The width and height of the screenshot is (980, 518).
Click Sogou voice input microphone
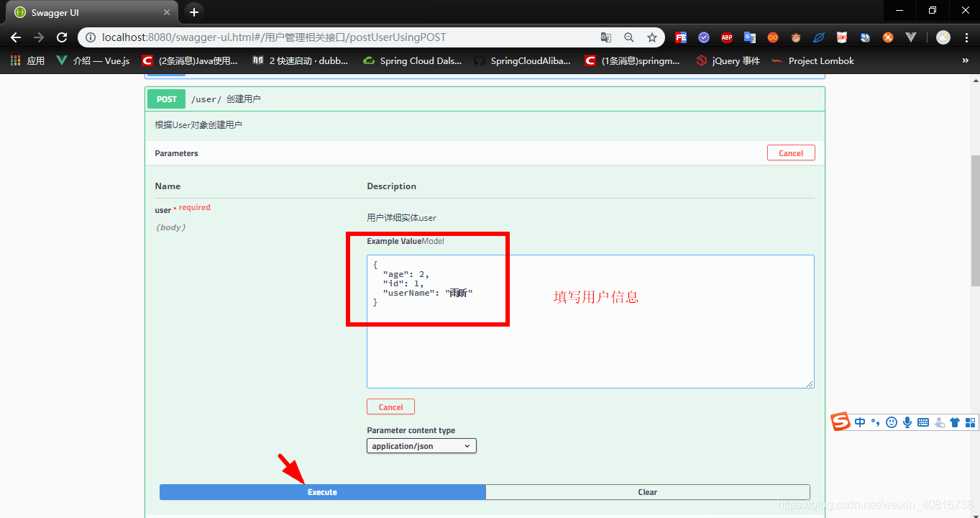907,423
